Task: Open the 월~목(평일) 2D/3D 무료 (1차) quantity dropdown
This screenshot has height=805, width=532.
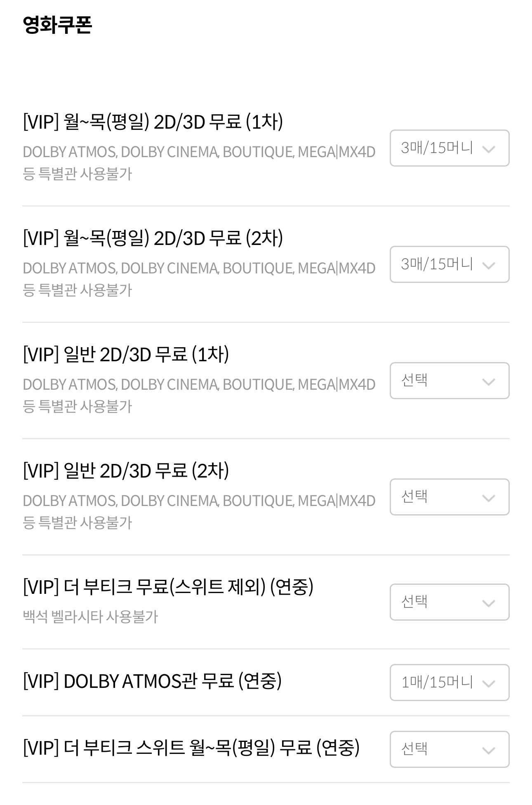Action: click(x=449, y=148)
